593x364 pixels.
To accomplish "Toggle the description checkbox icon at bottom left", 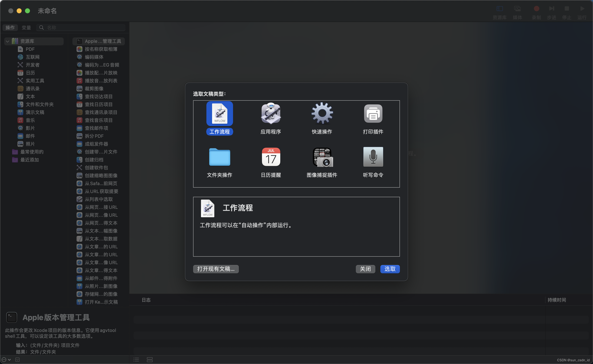I will tap(17, 359).
